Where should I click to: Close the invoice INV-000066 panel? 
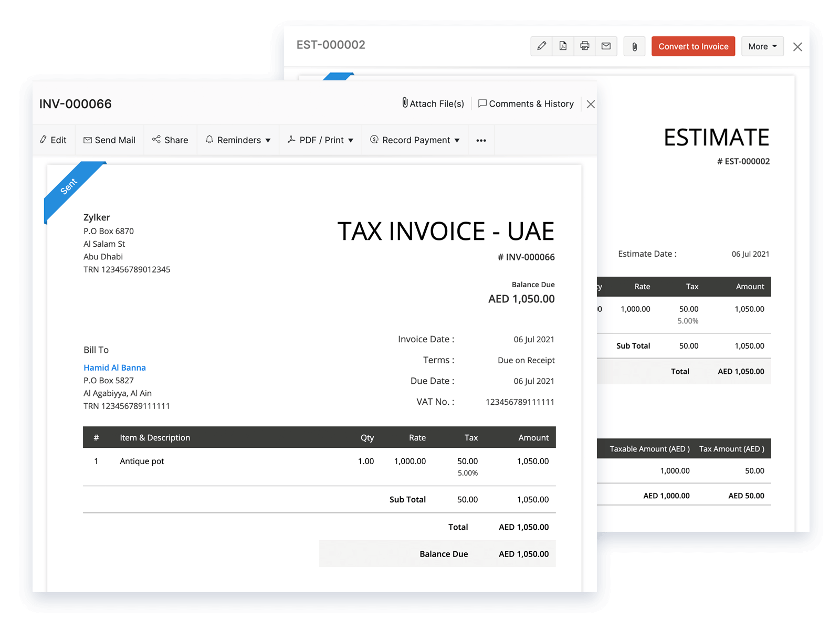(x=590, y=104)
